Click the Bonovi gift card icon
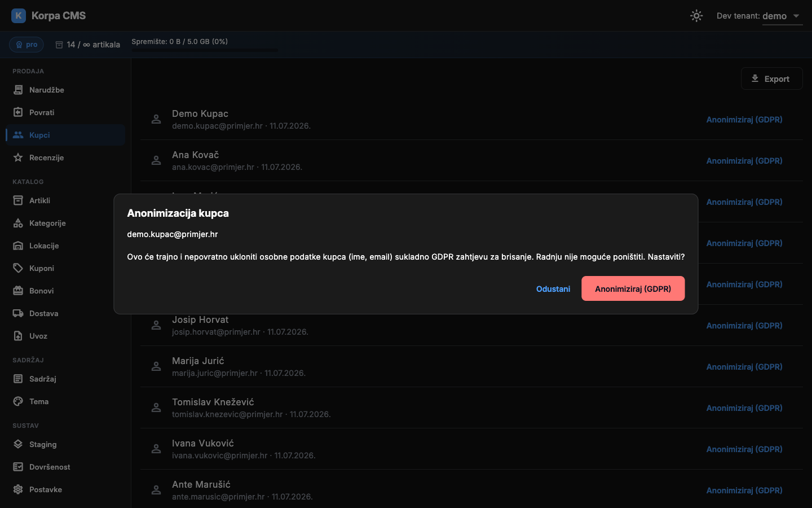The image size is (812, 508). (x=18, y=291)
